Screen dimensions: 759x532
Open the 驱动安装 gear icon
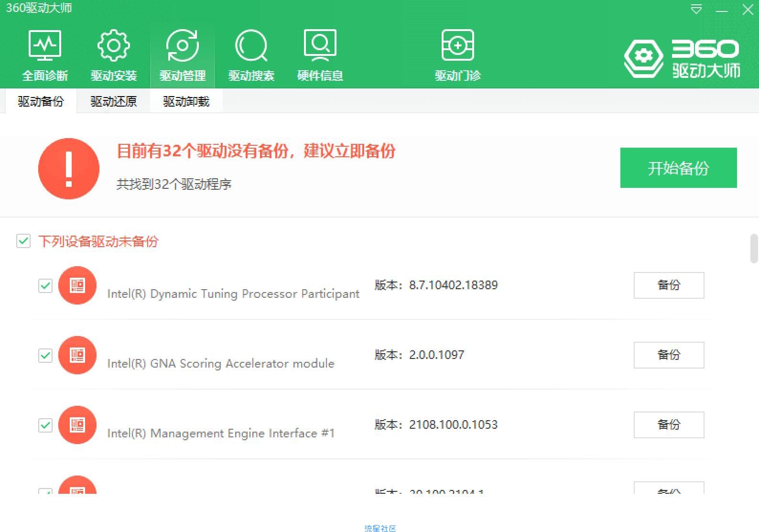click(x=113, y=45)
